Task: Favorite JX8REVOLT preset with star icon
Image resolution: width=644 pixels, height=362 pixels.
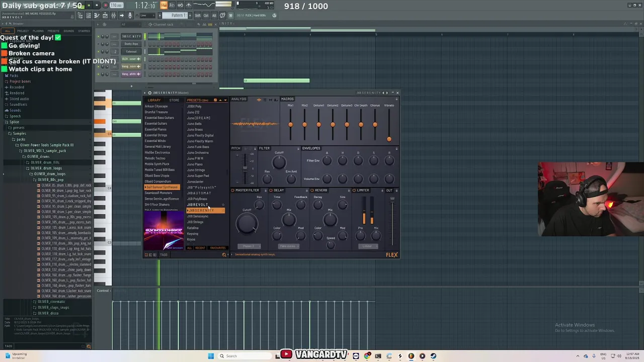Action: [x=223, y=205]
